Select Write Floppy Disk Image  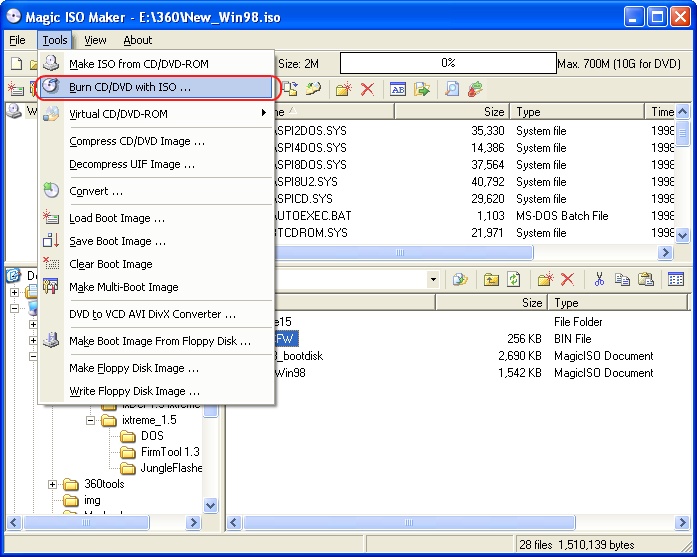click(x=156, y=391)
